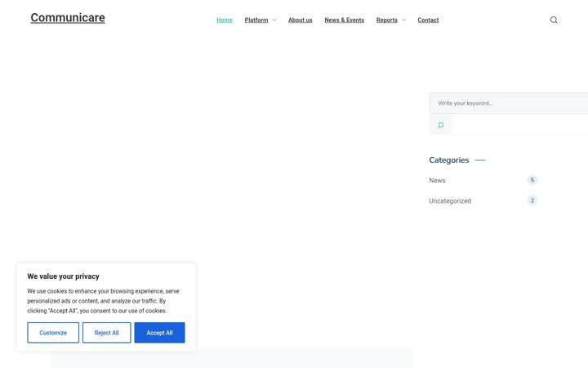Click the Customize cookies button
The height and width of the screenshot is (368, 588).
pyautogui.click(x=53, y=333)
